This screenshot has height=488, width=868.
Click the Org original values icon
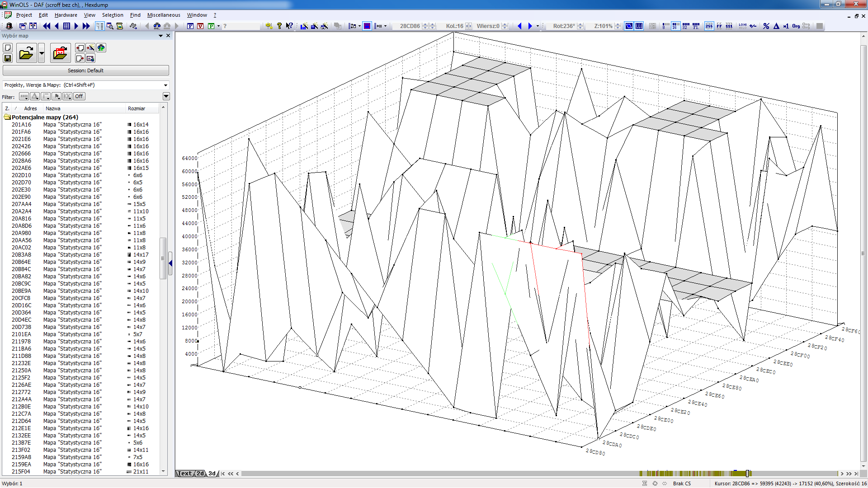pos(796,26)
